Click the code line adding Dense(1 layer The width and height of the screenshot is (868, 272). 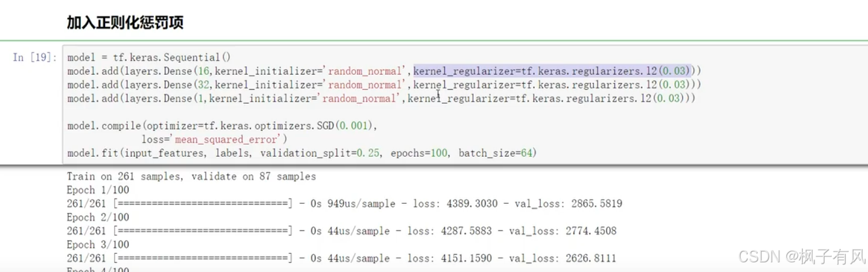point(381,98)
